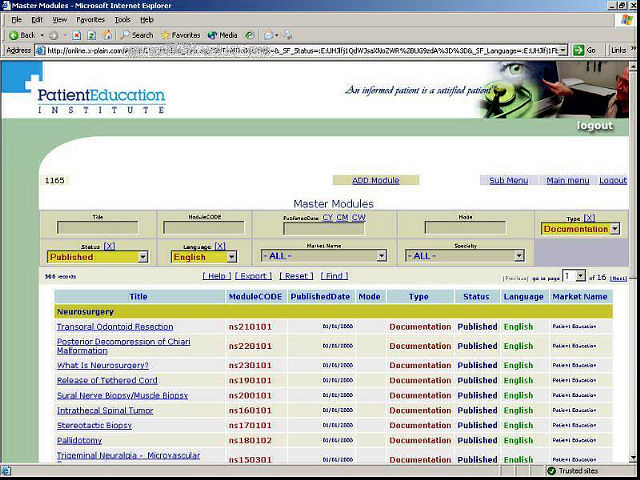Click the ADD Module link
Image resolution: width=640 pixels, height=480 pixels.
coord(375,180)
